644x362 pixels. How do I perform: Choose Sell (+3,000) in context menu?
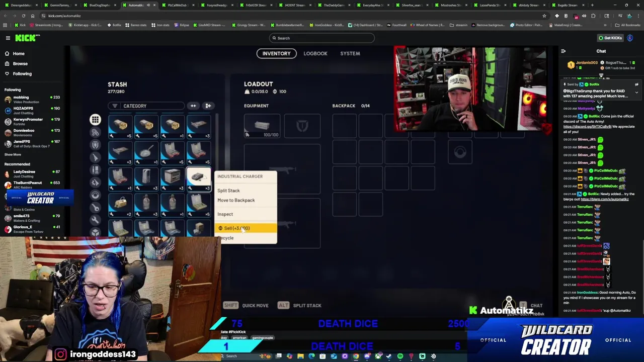[x=246, y=228]
